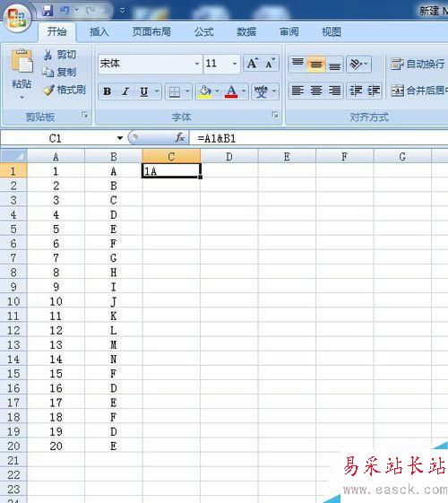Open the 文 phonetic guide tool
This screenshot has width=448, height=503.
261,91
